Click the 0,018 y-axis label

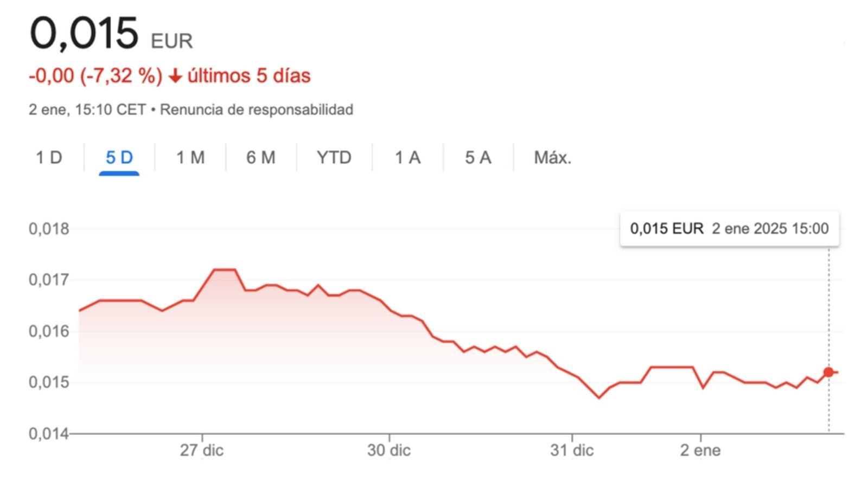[49, 229]
